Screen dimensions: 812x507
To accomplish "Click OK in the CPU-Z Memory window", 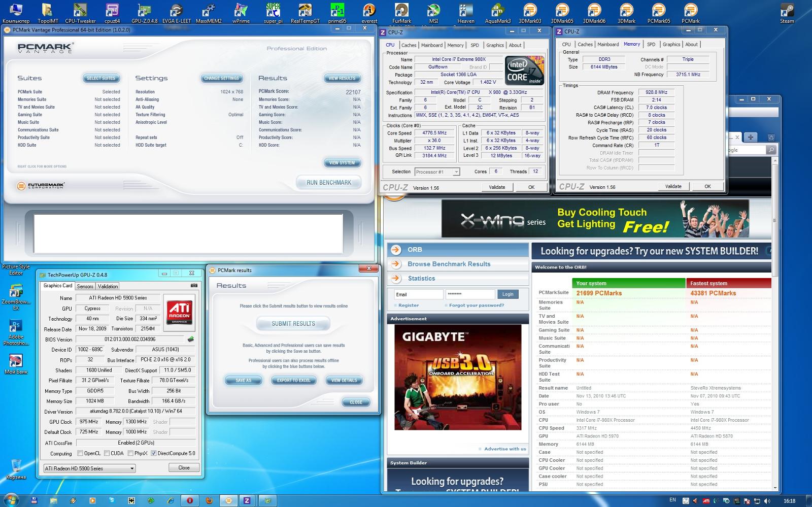I will (707, 186).
